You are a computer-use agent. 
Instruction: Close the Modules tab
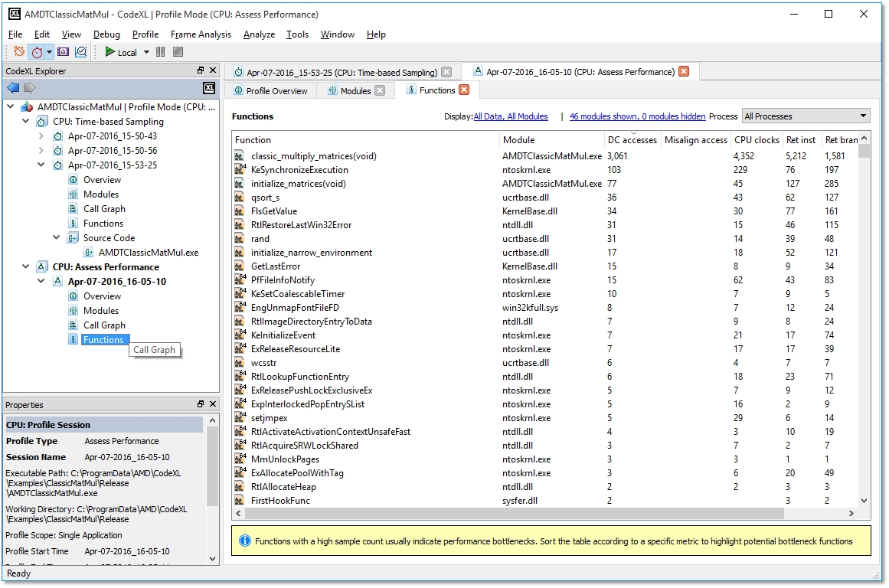pyautogui.click(x=380, y=90)
